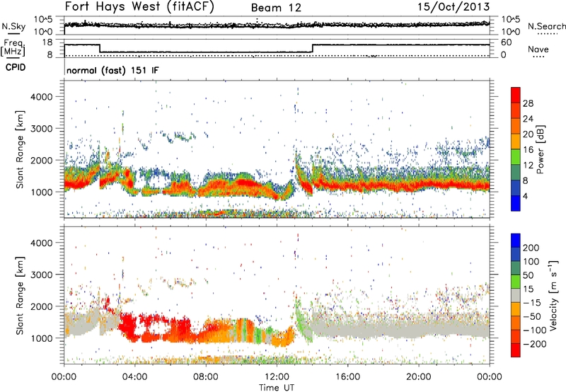The image size is (566, 392).
Task: Click the '18' frequency axis value
Action: coord(47,42)
